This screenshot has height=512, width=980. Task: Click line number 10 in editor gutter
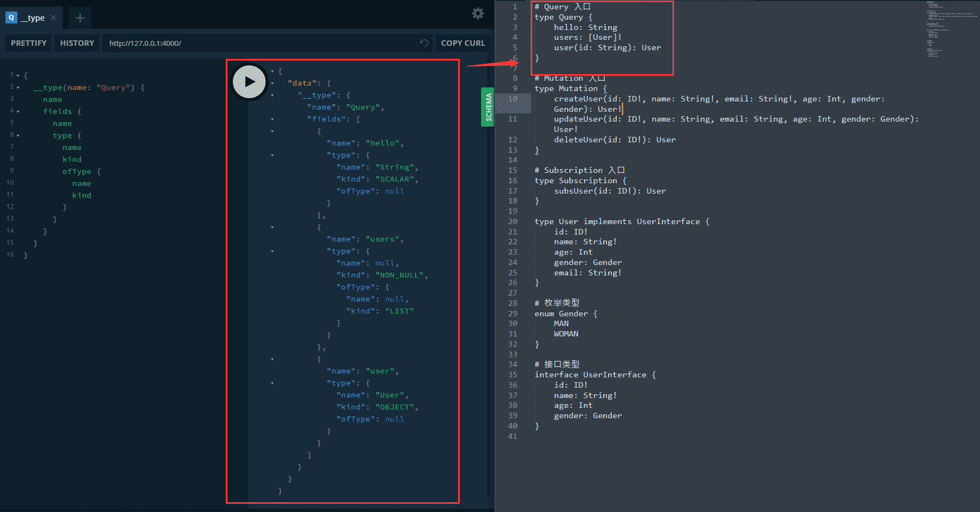(x=513, y=99)
